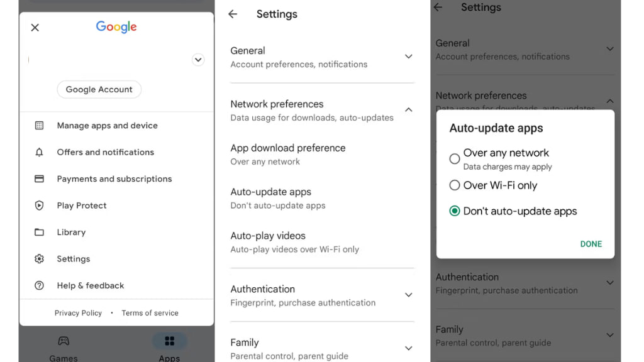Select Don't auto-update apps radio button
This screenshot has width=644, height=362.
pos(455,211)
